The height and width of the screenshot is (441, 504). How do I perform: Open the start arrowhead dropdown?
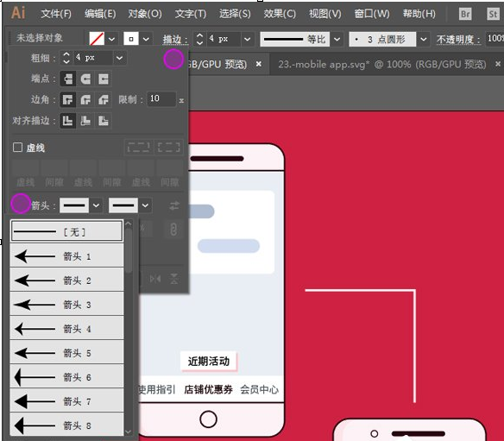coord(96,205)
